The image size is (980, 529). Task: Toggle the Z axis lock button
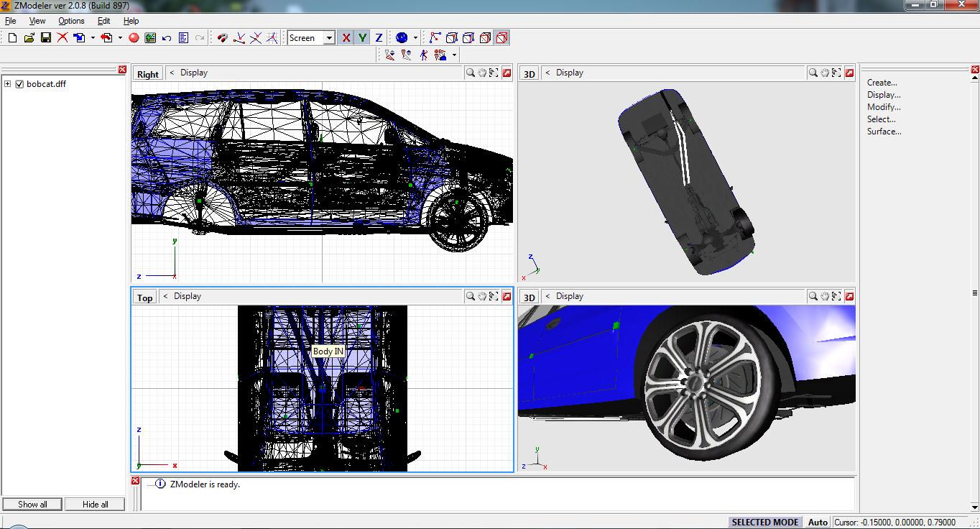tap(379, 38)
